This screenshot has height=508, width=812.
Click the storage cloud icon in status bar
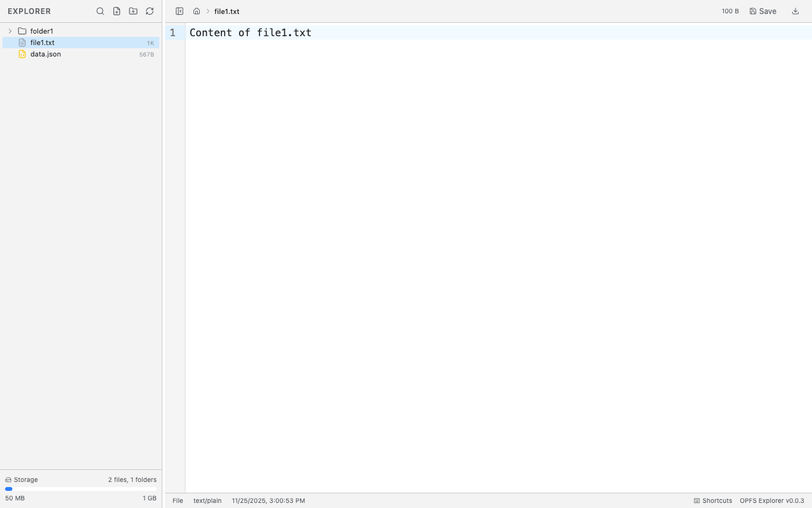click(6, 479)
